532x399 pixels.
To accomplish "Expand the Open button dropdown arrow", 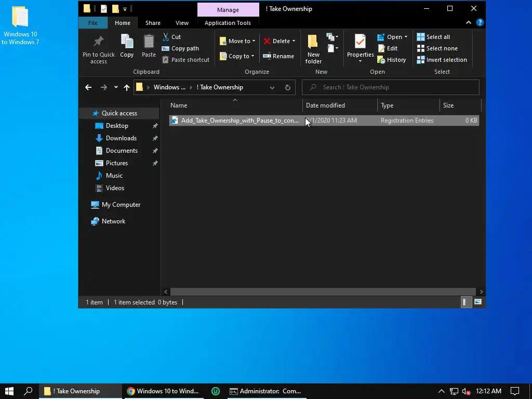I will [406, 37].
